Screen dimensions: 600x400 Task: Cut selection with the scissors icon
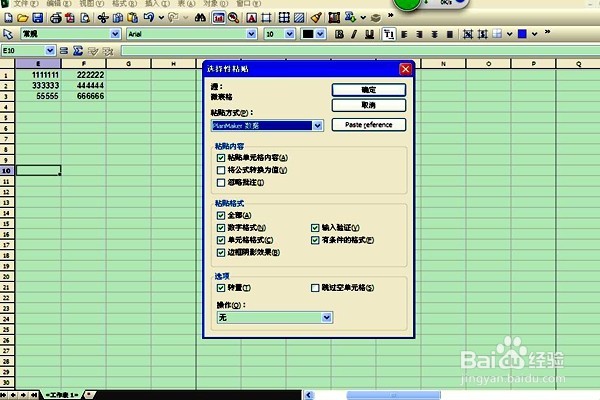[103, 18]
